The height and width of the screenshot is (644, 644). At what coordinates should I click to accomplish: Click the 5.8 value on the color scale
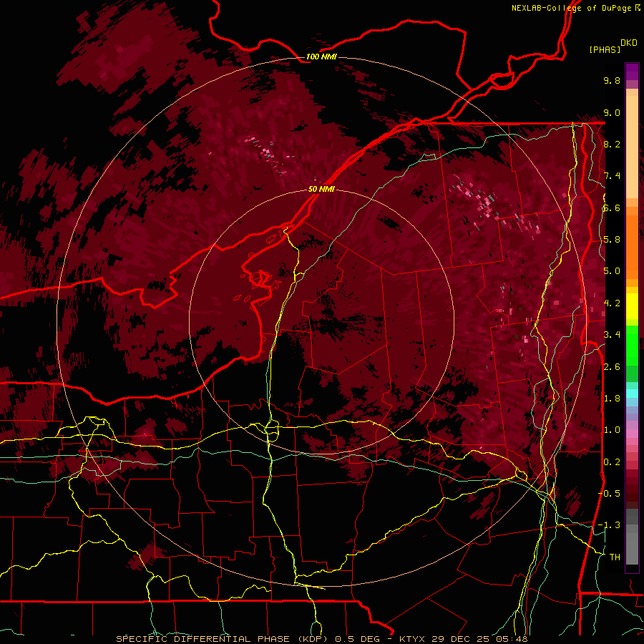click(x=612, y=240)
